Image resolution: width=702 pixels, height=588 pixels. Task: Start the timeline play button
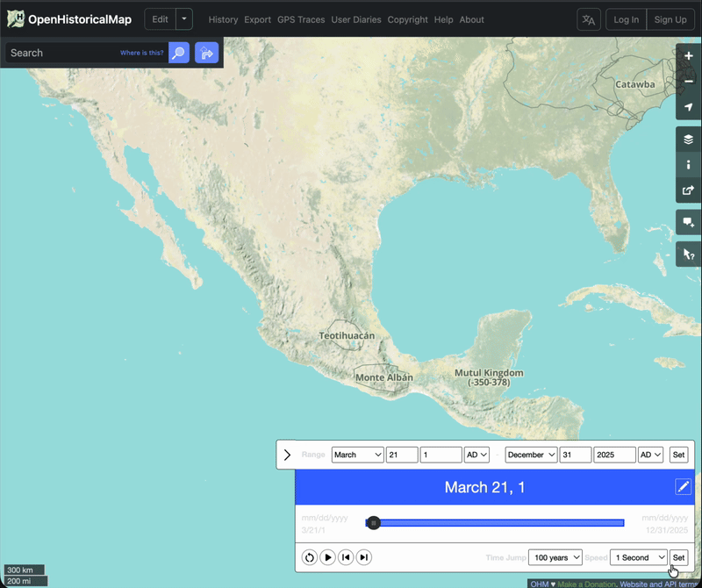(x=327, y=557)
